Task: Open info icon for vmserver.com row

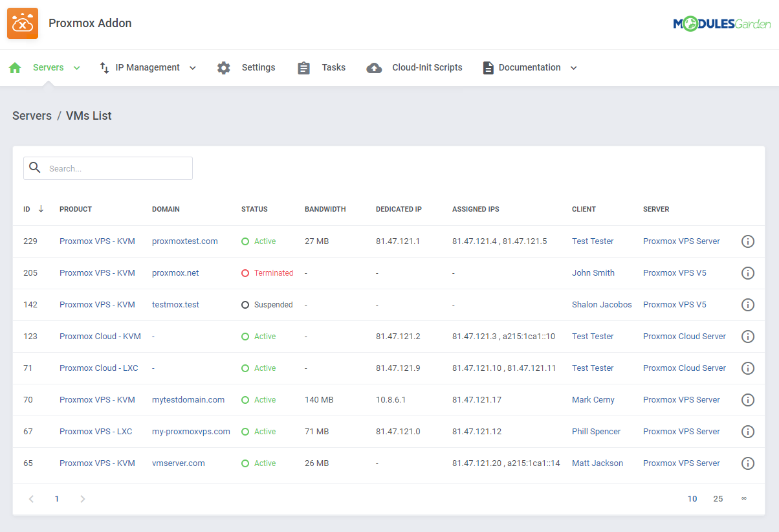Action: [x=748, y=463]
